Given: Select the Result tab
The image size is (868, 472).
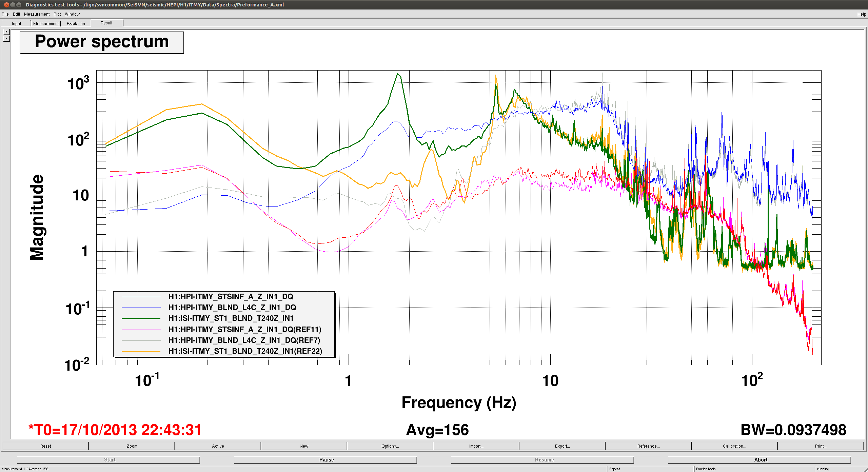Looking at the screenshot, I should 106,23.
